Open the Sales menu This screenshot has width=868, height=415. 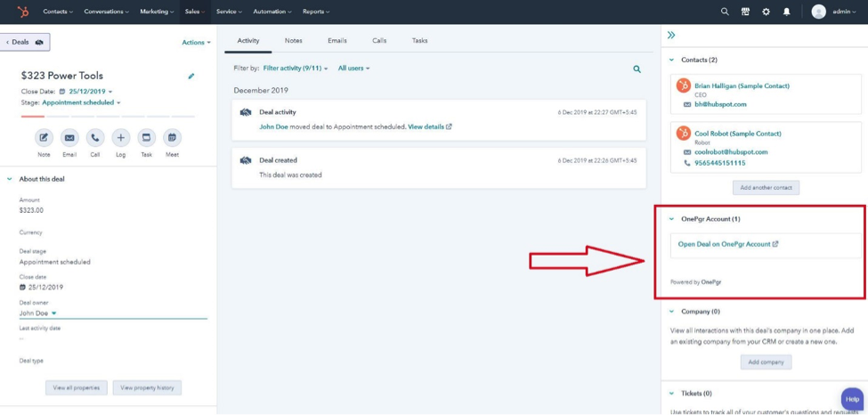point(195,12)
